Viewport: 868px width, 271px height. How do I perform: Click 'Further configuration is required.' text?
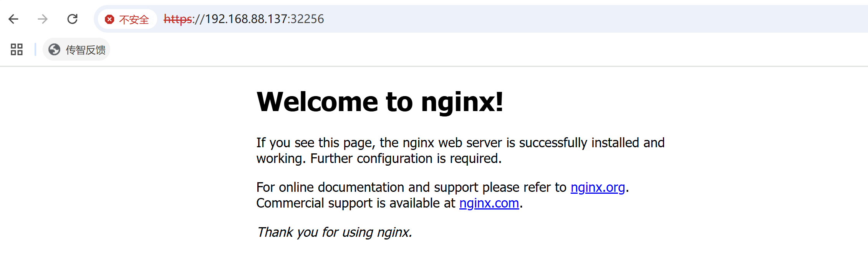[406, 158]
